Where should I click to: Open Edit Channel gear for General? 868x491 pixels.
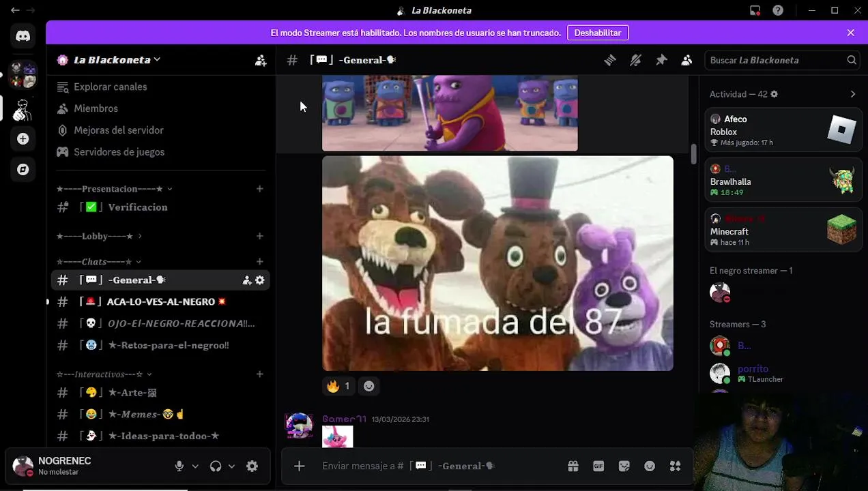[260, 280]
